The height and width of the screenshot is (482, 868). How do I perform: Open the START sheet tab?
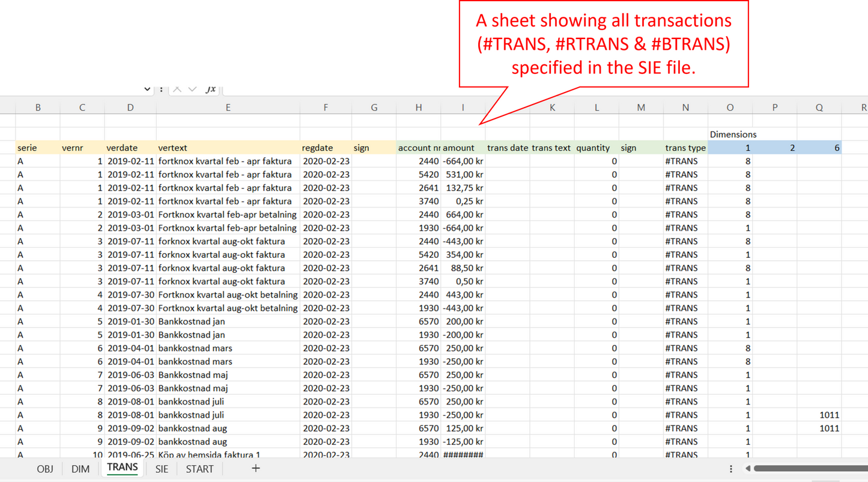(199, 469)
